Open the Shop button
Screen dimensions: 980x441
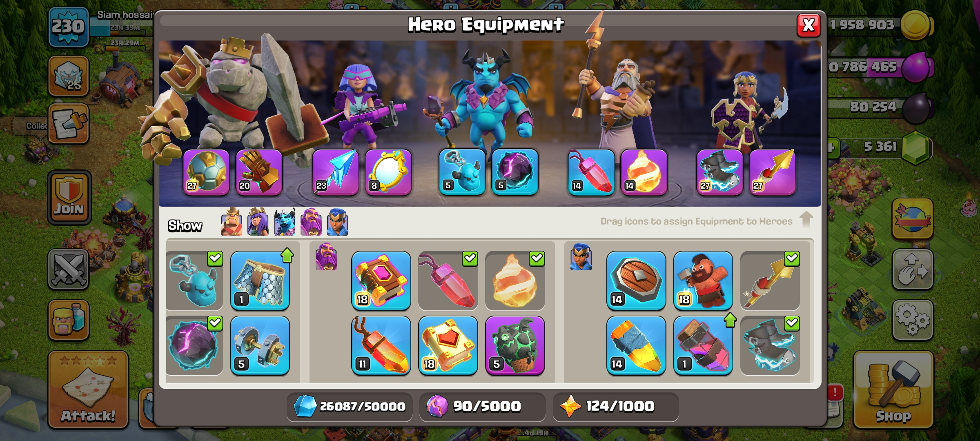(x=893, y=390)
